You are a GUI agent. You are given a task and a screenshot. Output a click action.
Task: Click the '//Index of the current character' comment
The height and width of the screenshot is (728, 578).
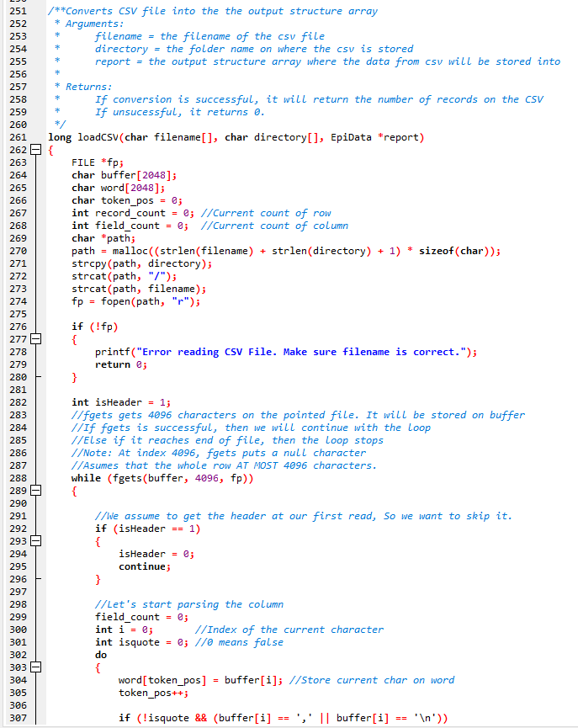(x=289, y=630)
